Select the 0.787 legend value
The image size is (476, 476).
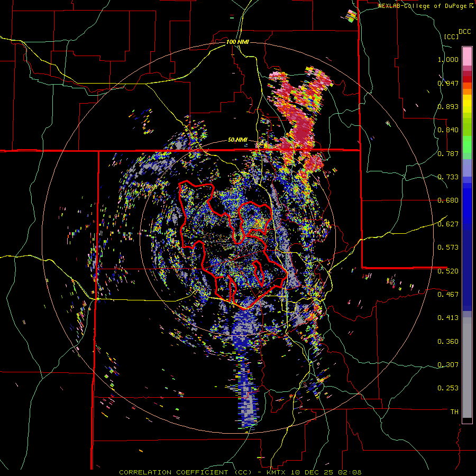pyautogui.click(x=448, y=153)
